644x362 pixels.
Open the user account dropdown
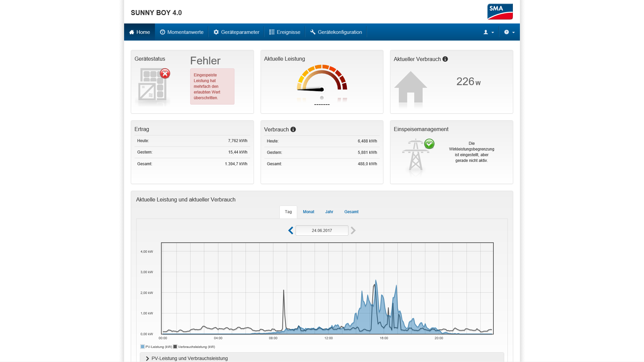[488, 32]
